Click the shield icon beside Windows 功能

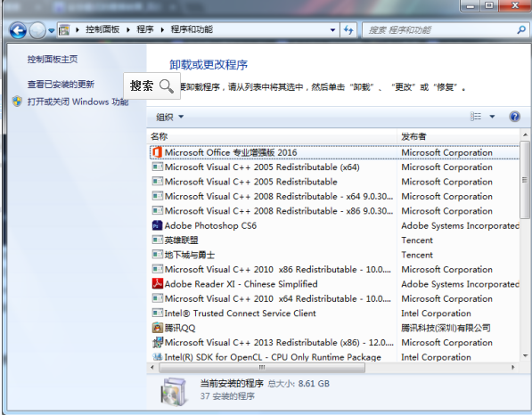tap(17, 102)
